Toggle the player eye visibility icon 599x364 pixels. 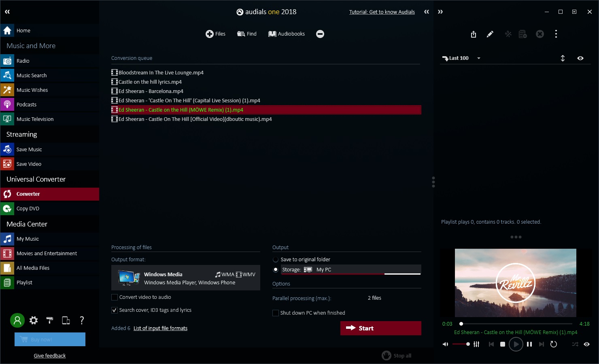[586, 344]
